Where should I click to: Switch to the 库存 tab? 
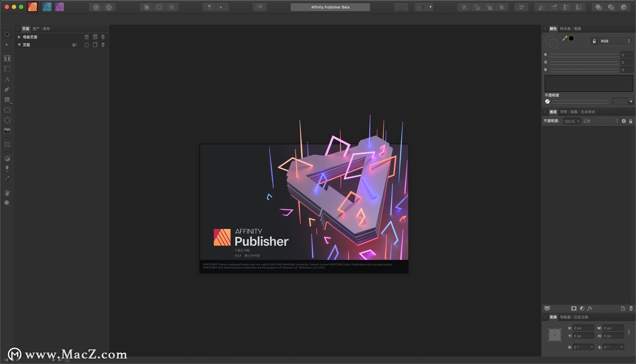[46, 29]
